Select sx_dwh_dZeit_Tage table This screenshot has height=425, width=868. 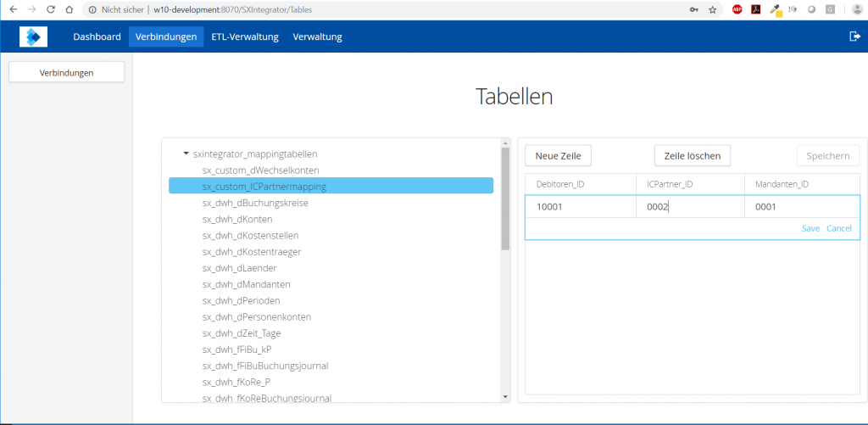coord(242,333)
